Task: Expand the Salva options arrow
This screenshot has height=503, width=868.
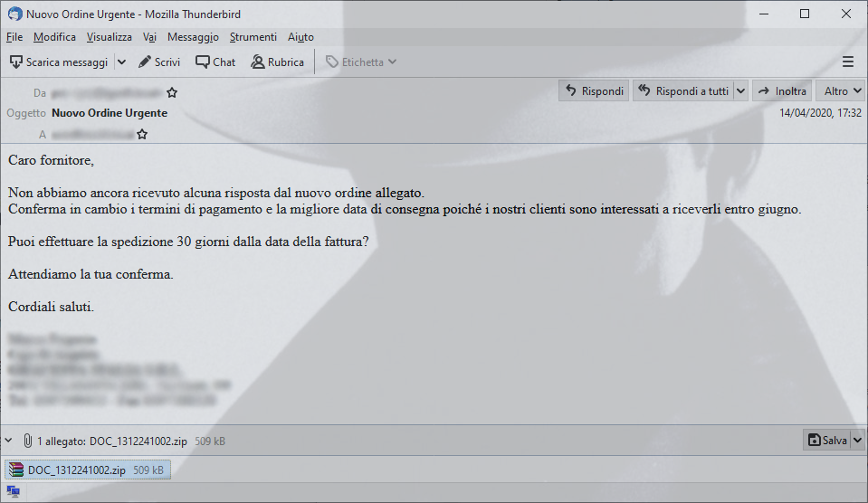Action: 857,440
